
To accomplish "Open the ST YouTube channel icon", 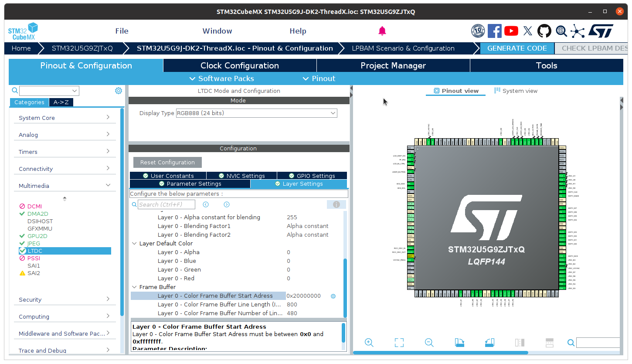I will [x=511, y=31].
